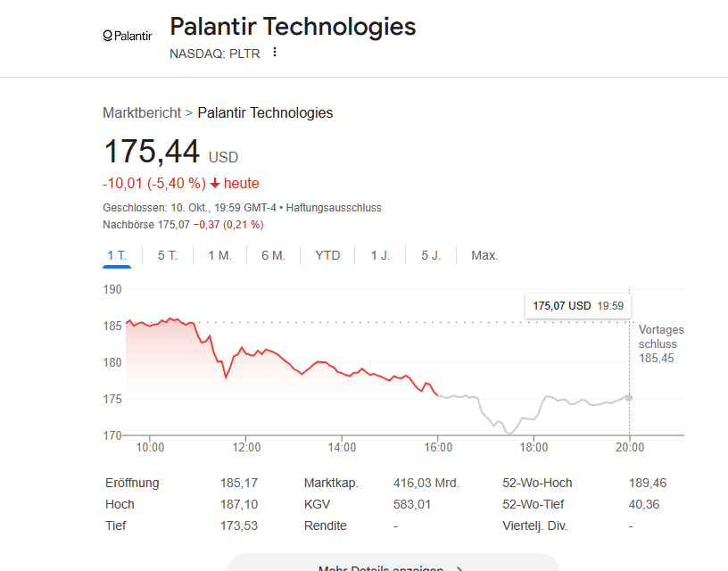
Task: Click the KGV value 583,01
Action: point(412,504)
